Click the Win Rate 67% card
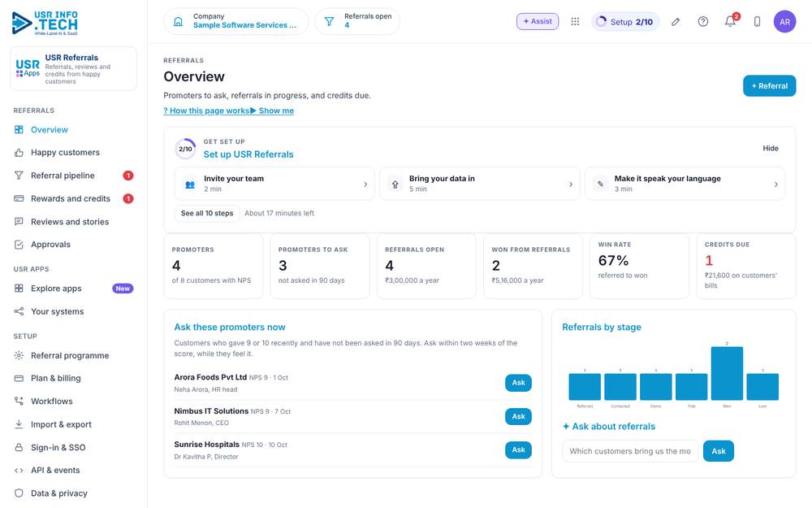This screenshot has height=508, width=812. click(x=640, y=266)
